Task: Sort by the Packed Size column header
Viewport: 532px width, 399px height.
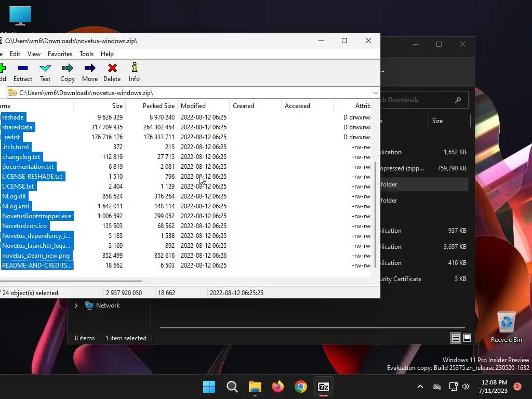Action: (x=152, y=106)
